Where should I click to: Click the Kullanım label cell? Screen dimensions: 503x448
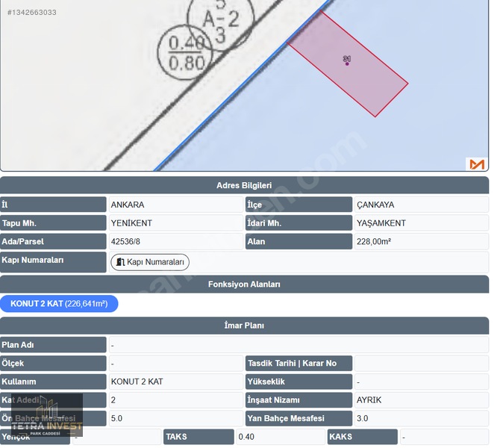coord(53,382)
